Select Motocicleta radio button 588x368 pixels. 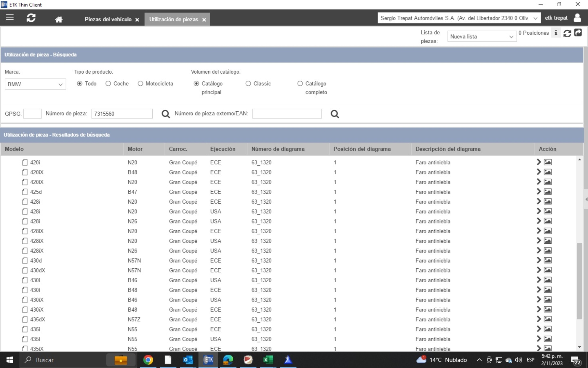click(140, 84)
